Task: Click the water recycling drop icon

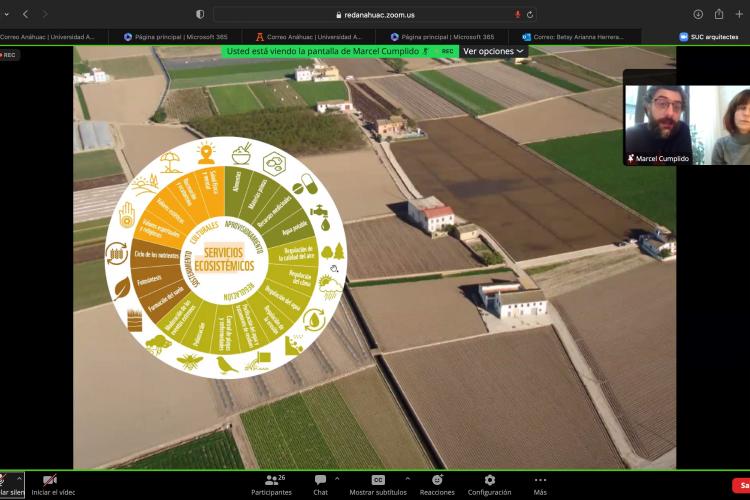Action: click(314, 320)
